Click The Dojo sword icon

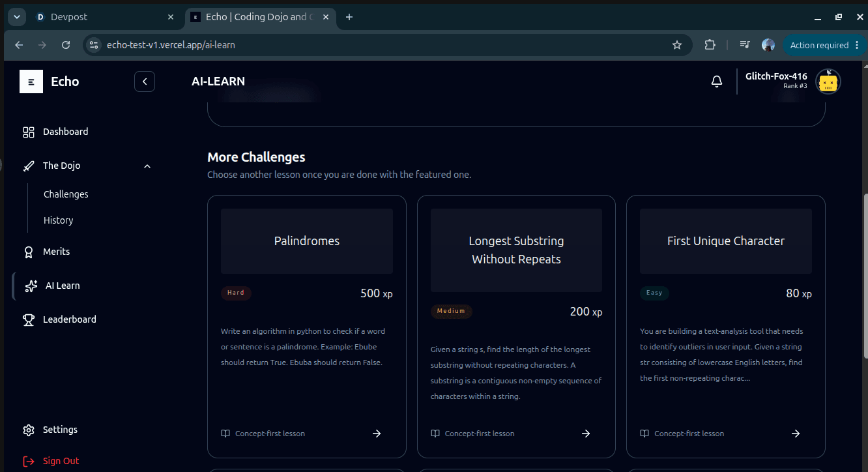(x=29, y=166)
